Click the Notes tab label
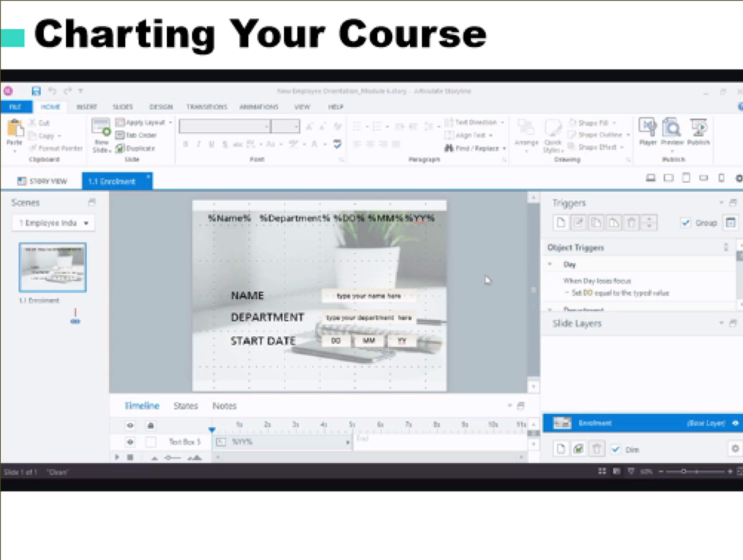This screenshot has width=743, height=560. click(x=224, y=406)
